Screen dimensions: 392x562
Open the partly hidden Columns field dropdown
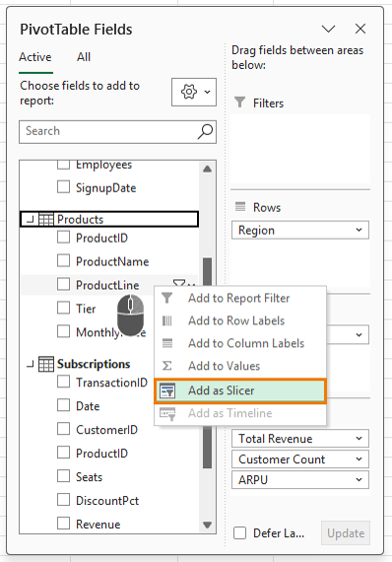pos(359,335)
